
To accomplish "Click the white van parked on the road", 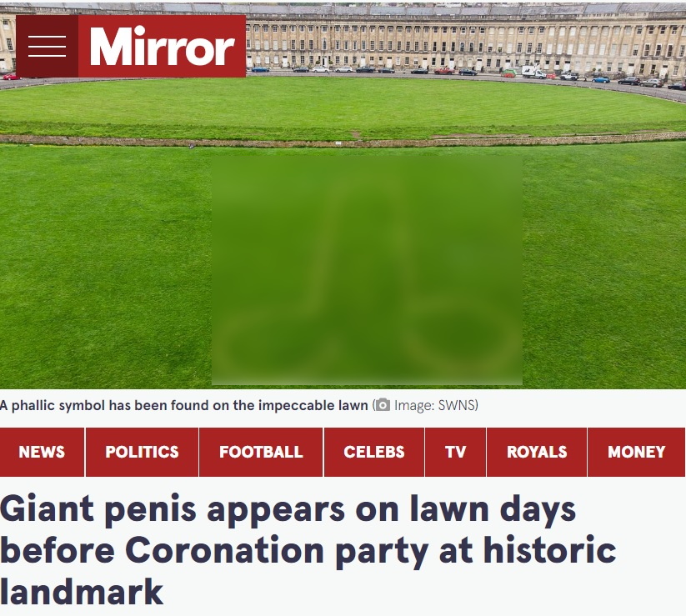I will (533, 72).
